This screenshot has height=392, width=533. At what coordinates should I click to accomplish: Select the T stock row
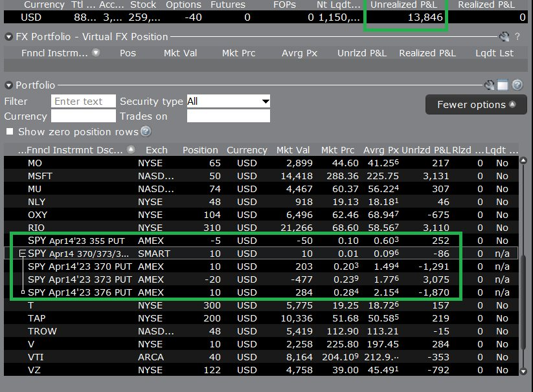[261, 305]
